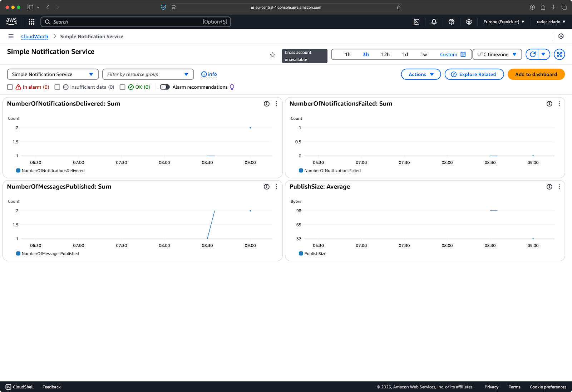Favorite this dashboard with the star icon

coord(272,55)
